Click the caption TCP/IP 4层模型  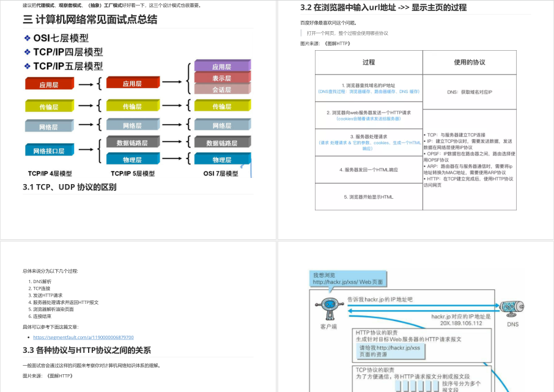[x=50, y=174]
